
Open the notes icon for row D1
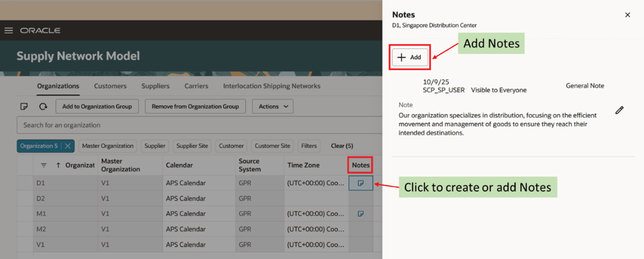361,183
